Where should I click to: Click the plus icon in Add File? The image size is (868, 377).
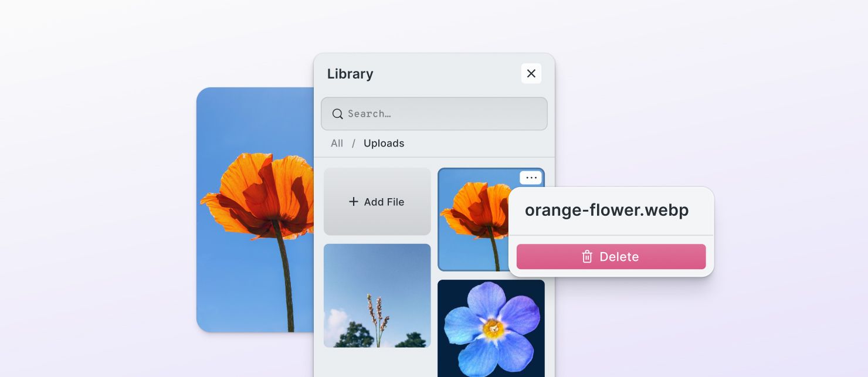tap(354, 202)
